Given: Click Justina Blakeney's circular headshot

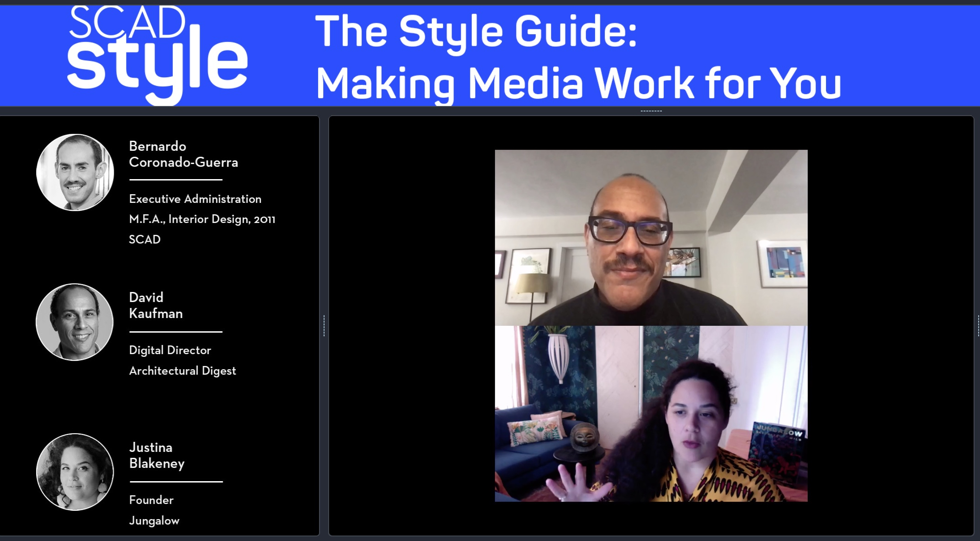Looking at the screenshot, I should pos(75,472).
